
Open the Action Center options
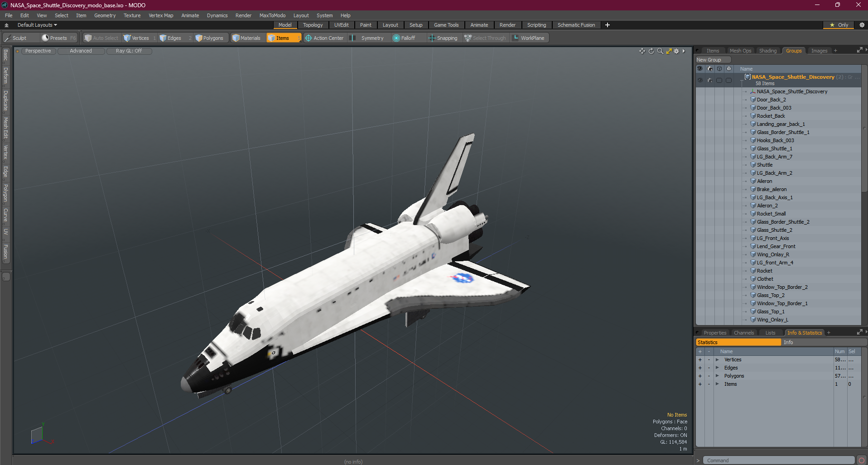tap(324, 38)
